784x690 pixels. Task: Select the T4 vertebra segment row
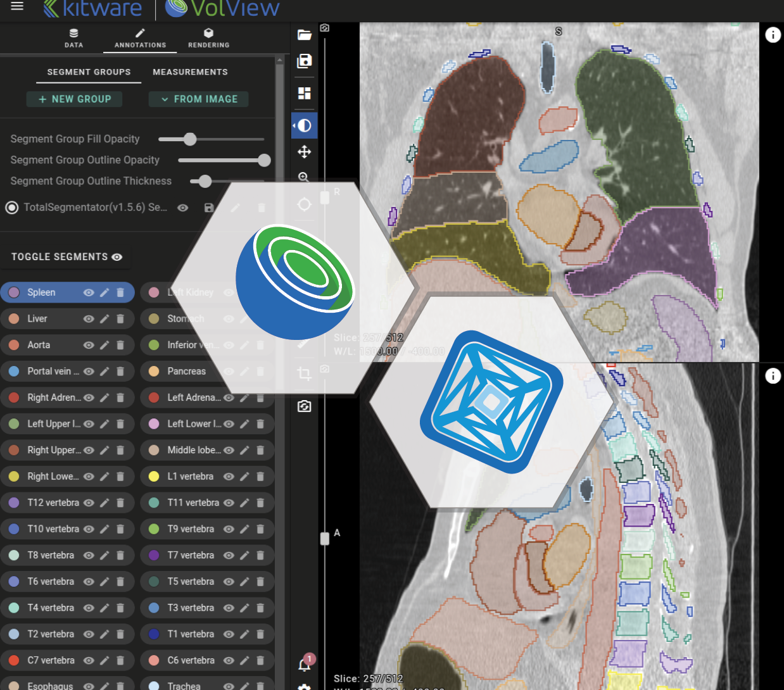(67, 608)
